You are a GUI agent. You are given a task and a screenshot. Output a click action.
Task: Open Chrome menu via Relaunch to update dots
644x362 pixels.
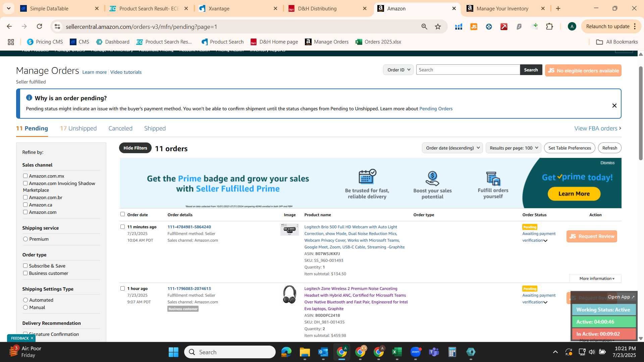tap(635, 26)
